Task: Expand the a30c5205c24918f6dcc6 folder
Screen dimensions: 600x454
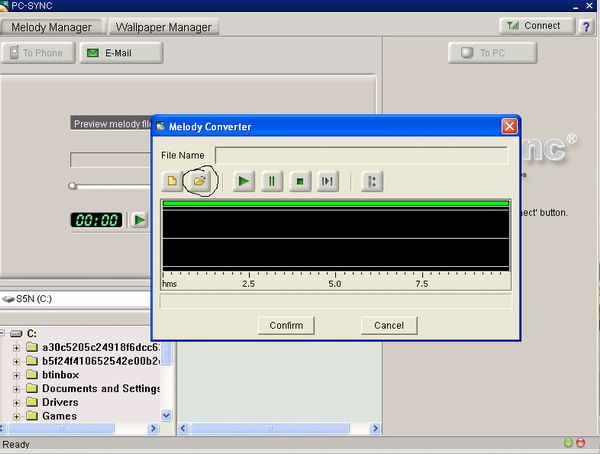Action: [16, 348]
